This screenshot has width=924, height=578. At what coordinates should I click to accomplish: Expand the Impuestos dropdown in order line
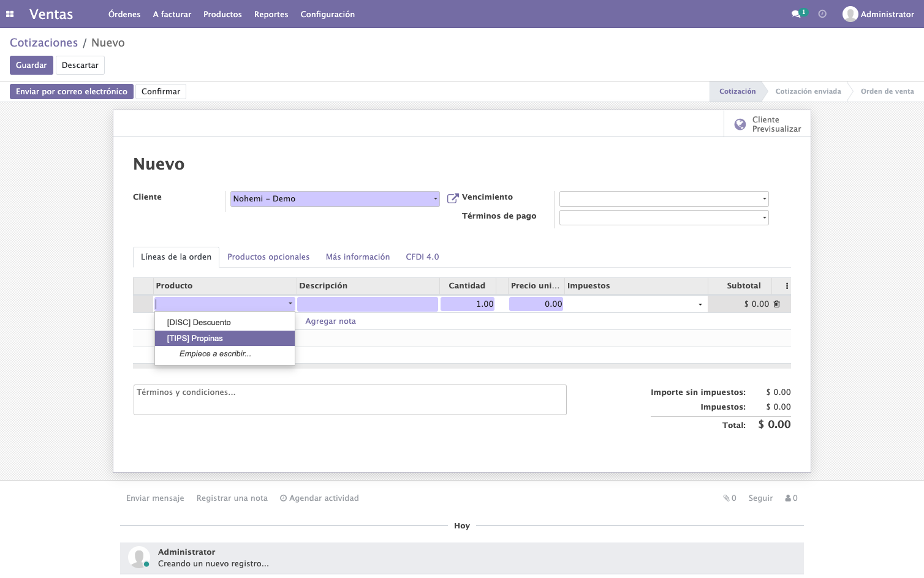point(700,304)
